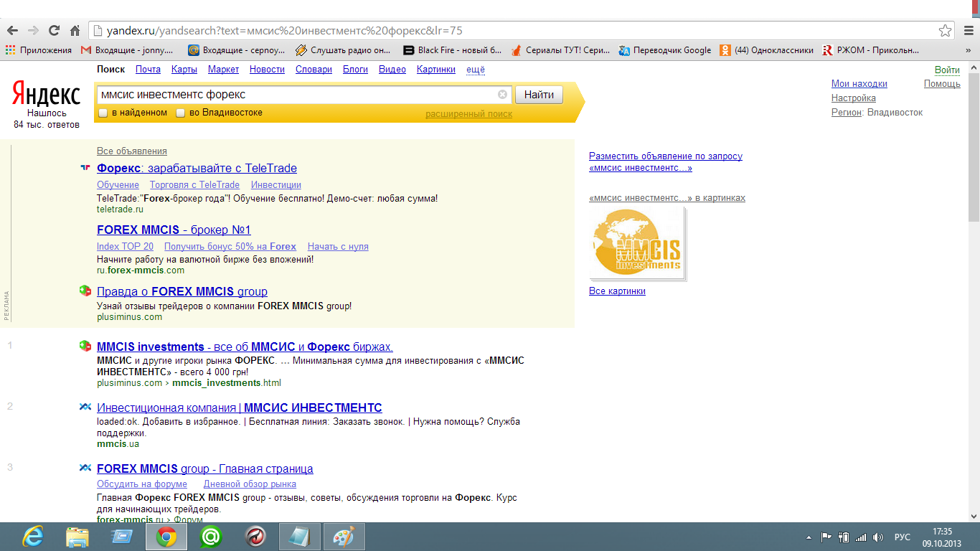Open the volume control in the tray
The height and width of the screenshot is (551, 980).
[878, 537]
